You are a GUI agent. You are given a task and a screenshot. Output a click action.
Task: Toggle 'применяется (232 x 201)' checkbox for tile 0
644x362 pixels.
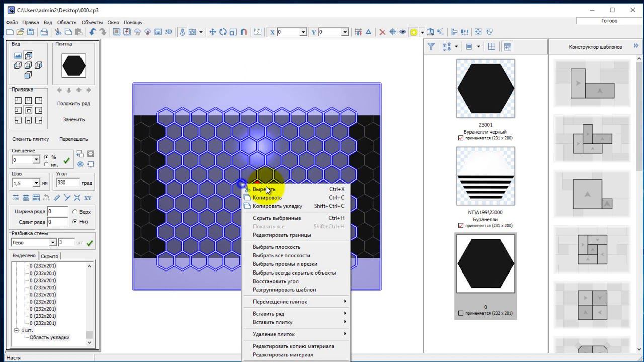461,313
